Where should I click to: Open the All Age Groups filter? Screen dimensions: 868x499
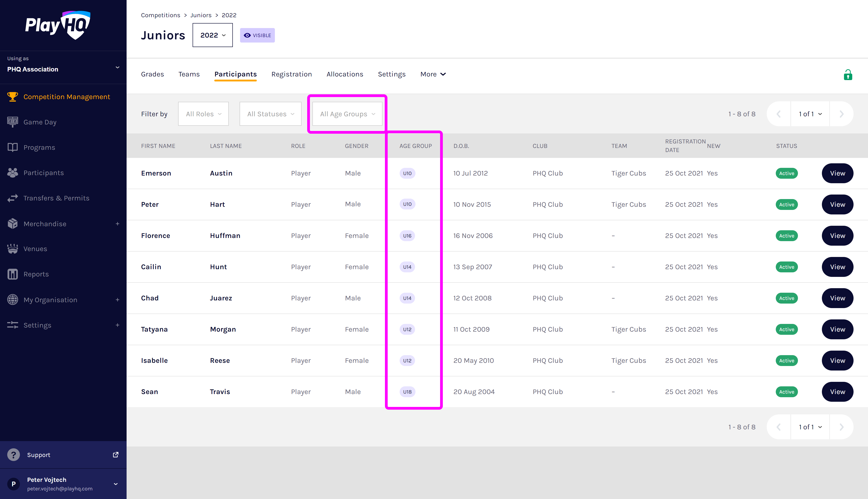pyautogui.click(x=347, y=114)
